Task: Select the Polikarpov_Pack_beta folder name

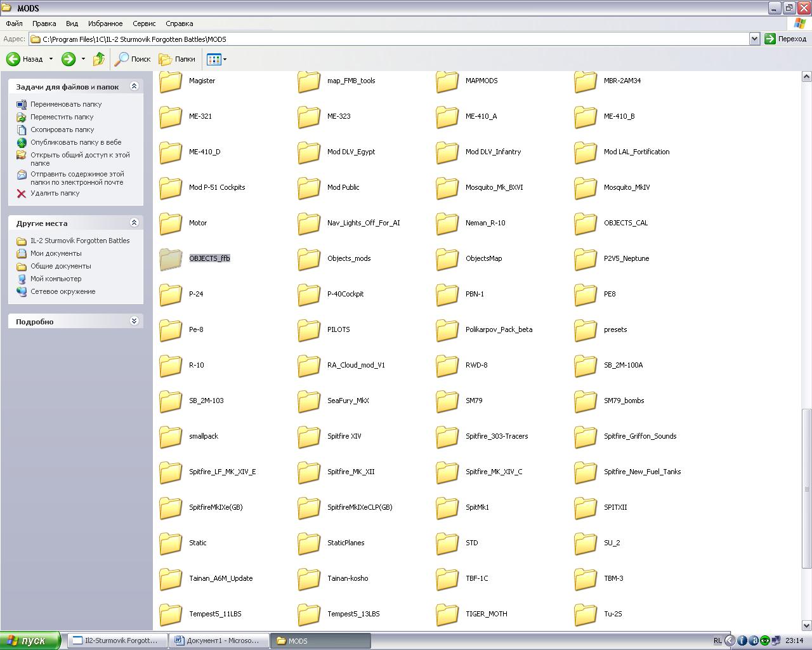Action: [499, 329]
